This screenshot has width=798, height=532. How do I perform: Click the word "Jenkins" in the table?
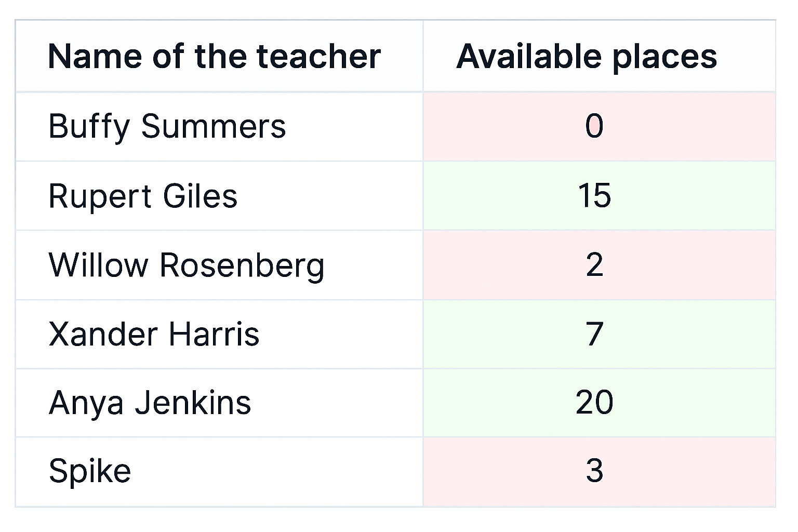pos(193,403)
